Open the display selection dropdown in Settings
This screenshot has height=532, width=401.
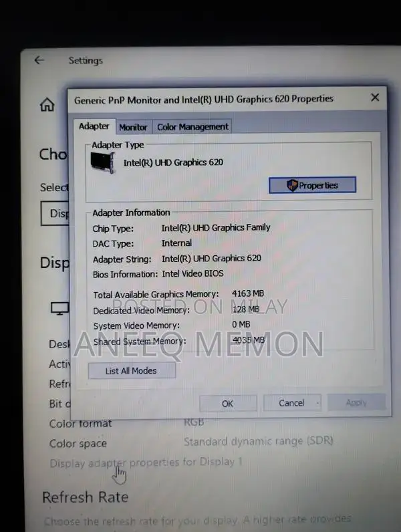tap(55, 213)
